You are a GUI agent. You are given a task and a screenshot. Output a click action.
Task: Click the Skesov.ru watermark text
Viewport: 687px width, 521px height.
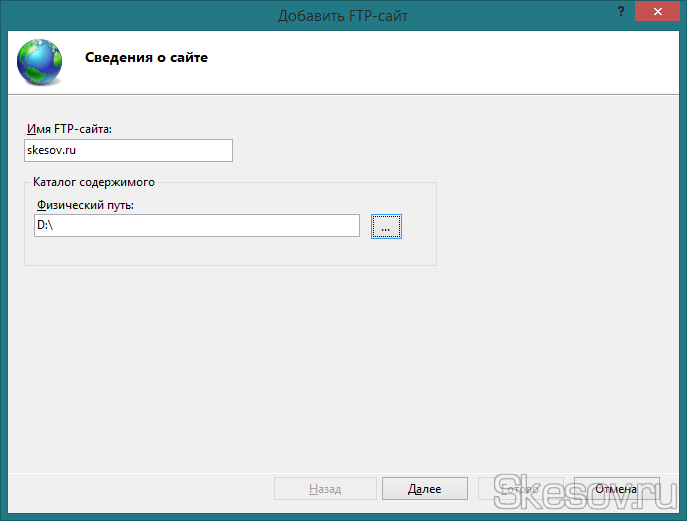pyautogui.click(x=580, y=488)
